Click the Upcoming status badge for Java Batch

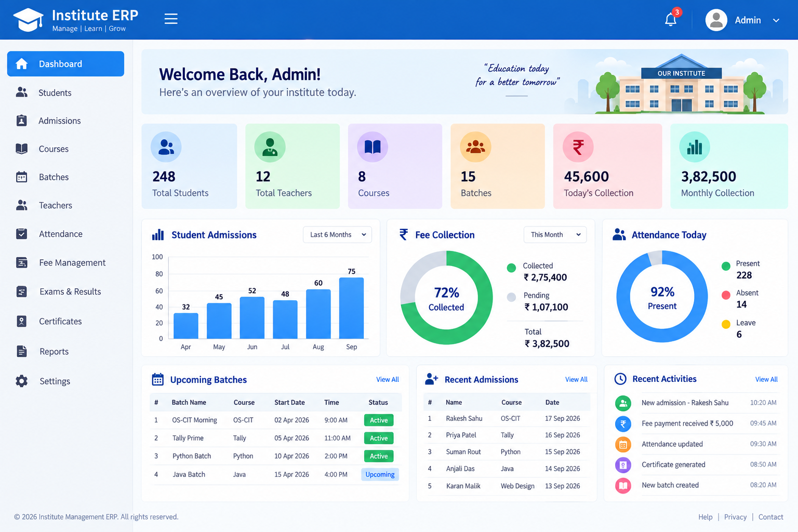tap(380, 474)
